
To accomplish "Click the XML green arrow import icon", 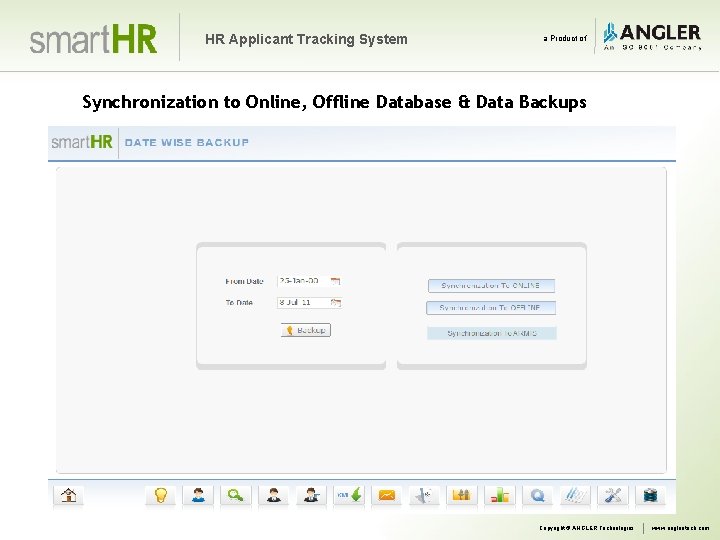I will [x=349, y=496].
